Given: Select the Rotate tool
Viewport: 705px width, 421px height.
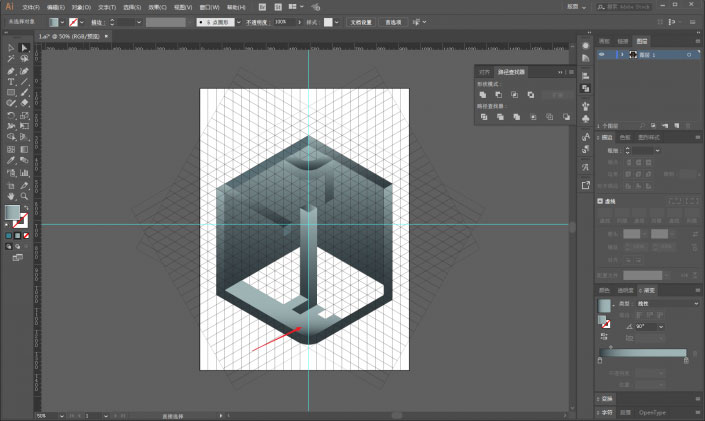Looking at the screenshot, I should pos(11,116).
